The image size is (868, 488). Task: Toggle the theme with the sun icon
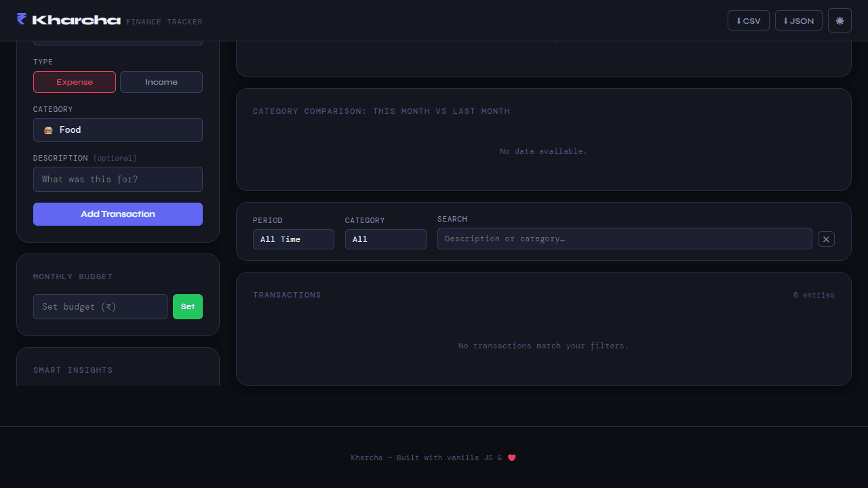(840, 20)
